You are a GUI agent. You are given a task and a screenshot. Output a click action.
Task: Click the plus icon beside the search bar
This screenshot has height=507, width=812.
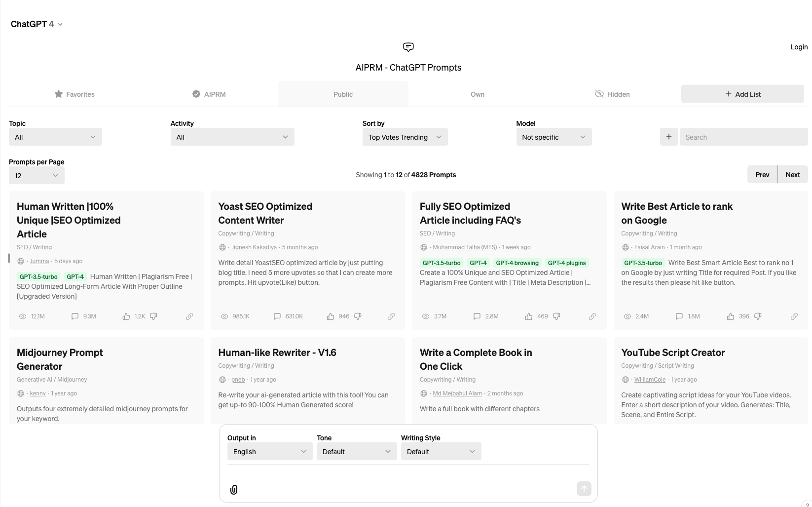(668, 137)
